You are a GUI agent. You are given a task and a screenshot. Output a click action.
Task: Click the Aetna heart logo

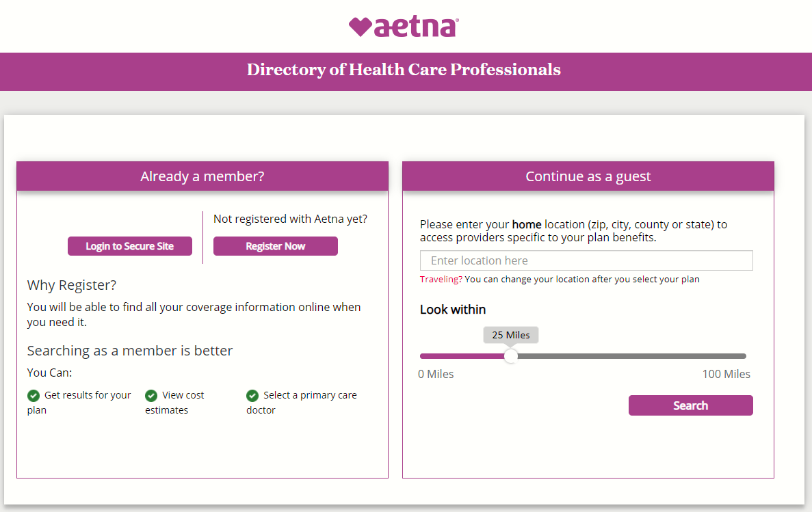(404, 27)
